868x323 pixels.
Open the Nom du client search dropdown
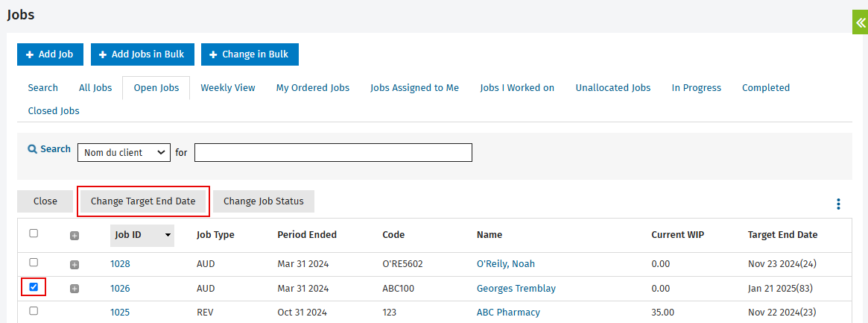point(124,152)
